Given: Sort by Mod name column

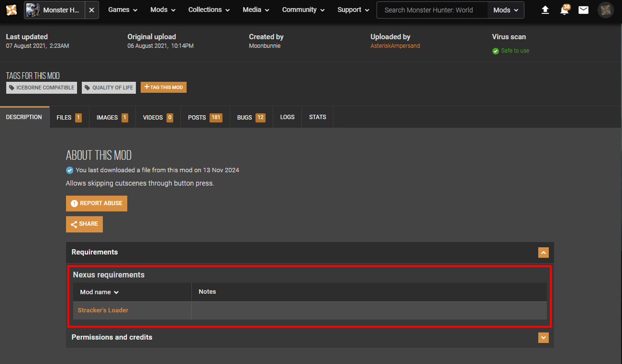Looking at the screenshot, I should point(99,292).
